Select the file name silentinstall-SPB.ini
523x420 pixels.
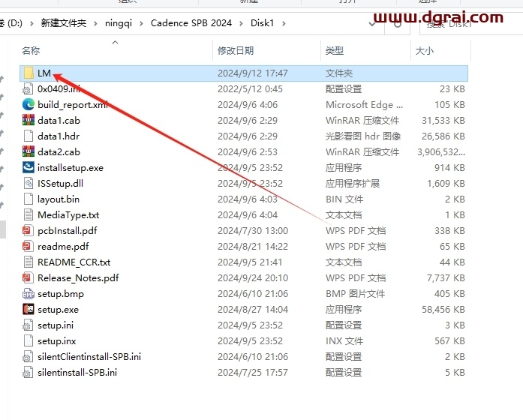tap(77, 372)
